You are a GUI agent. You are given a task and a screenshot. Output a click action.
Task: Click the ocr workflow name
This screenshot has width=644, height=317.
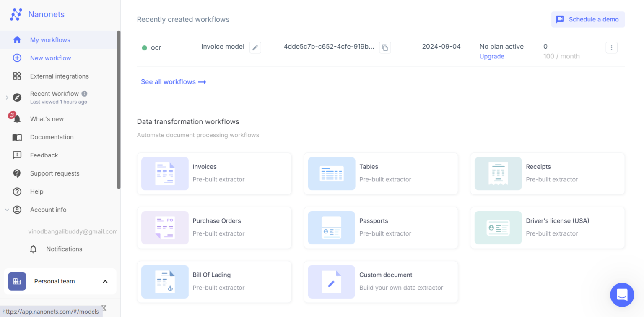click(x=156, y=47)
